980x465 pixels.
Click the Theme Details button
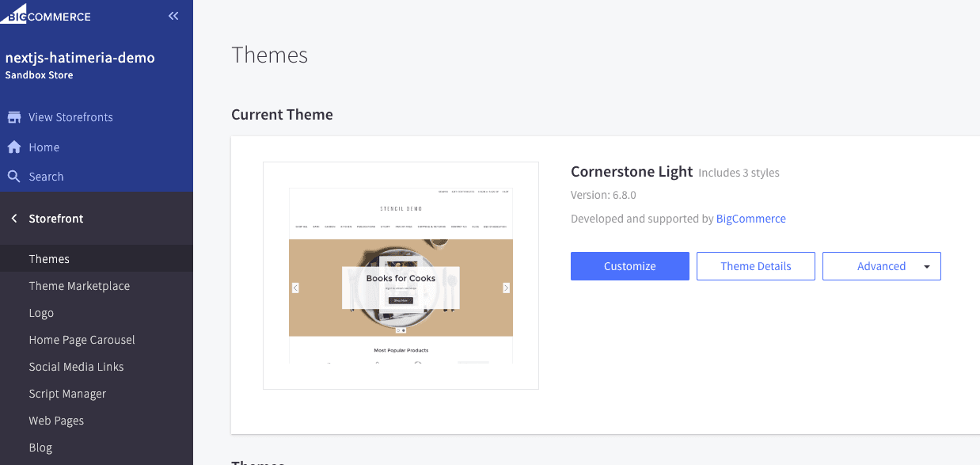(x=755, y=266)
